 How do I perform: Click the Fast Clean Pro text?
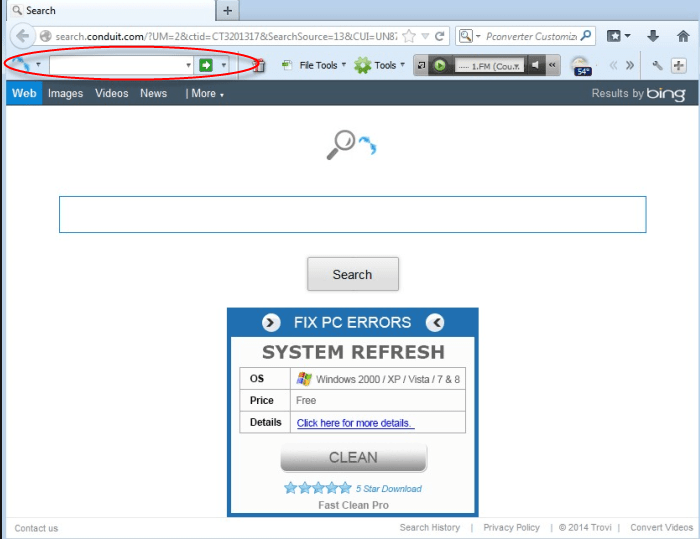[x=353, y=505]
